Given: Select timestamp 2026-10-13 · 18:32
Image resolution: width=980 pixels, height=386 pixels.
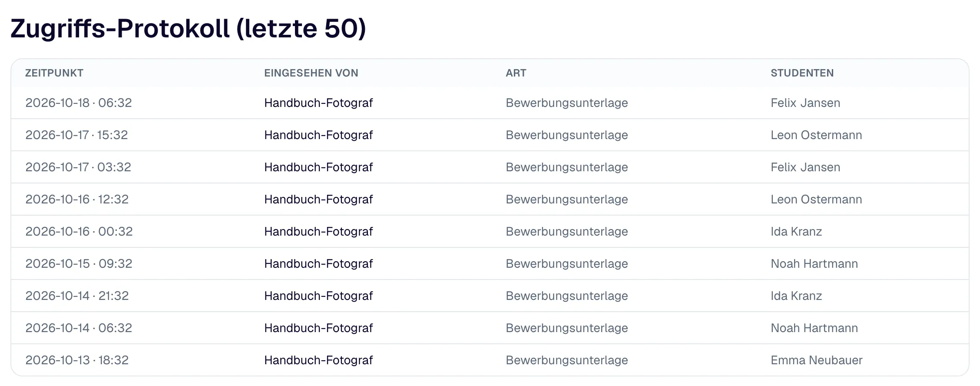Looking at the screenshot, I should click(77, 360).
